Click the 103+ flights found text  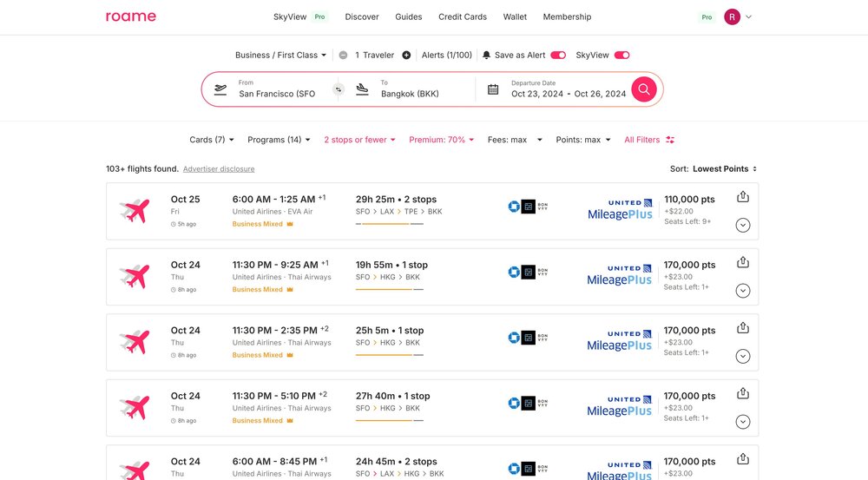click(142, 169)
